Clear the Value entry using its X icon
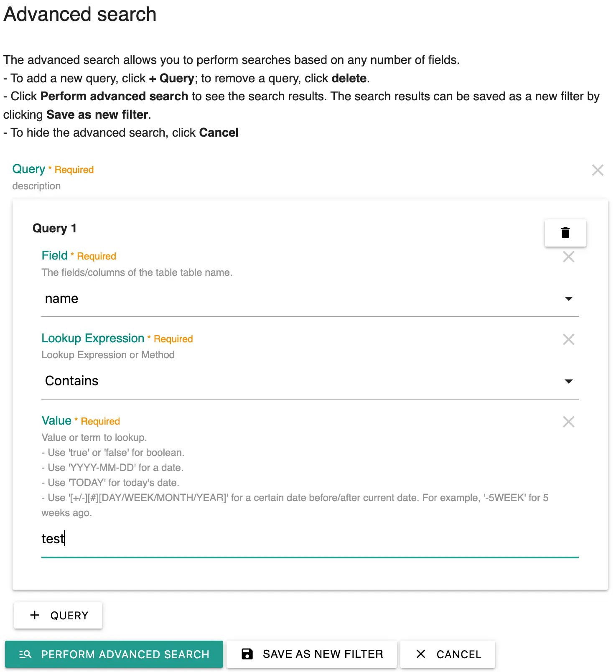616x672 pixels. click(x=568, y=422)
